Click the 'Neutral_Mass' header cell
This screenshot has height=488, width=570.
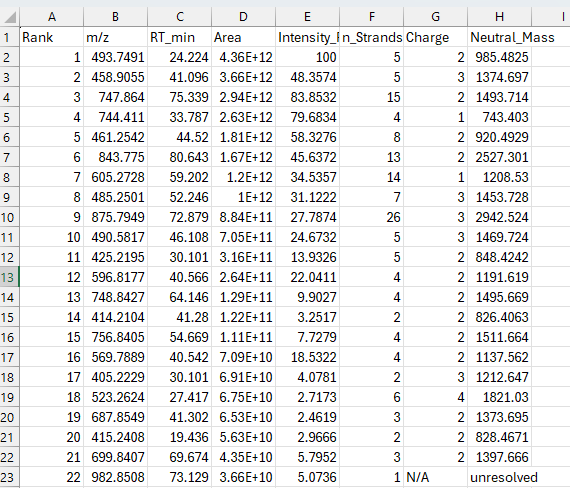tap(499, 37)
